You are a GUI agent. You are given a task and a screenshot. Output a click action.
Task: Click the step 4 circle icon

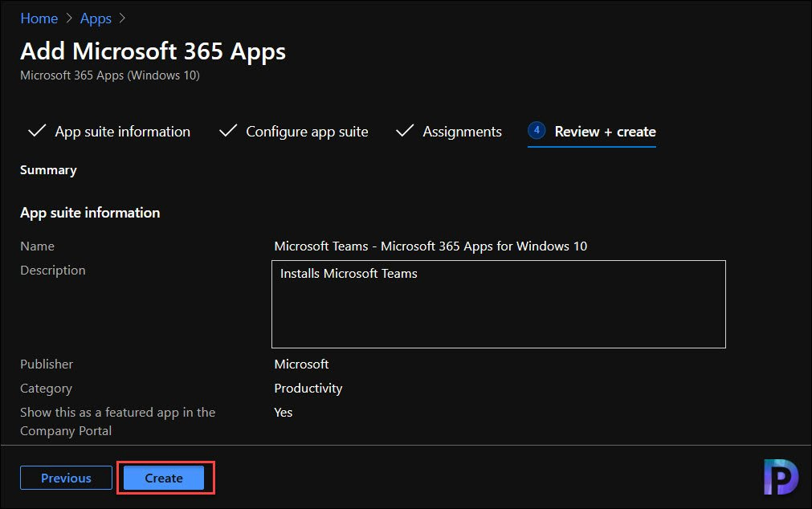pos(537,130)
